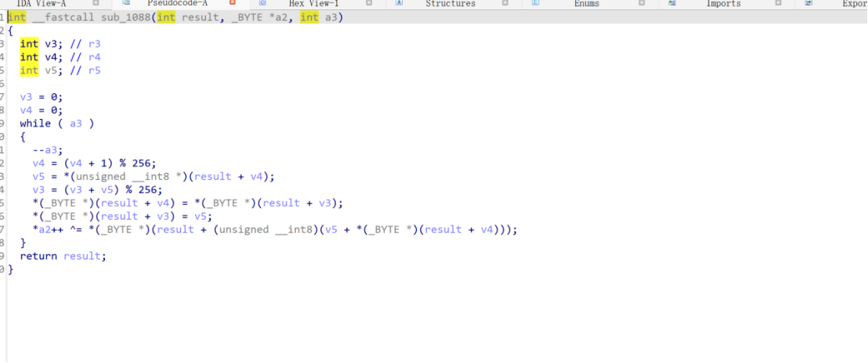Click the line 'v4 = 0;'

[42, 110]
